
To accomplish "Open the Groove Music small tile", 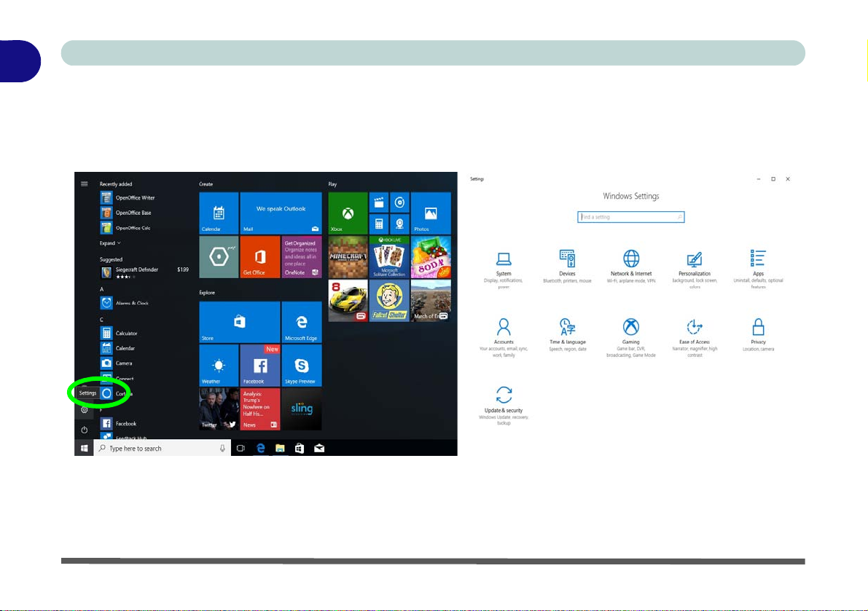I will tap(399, 202).
